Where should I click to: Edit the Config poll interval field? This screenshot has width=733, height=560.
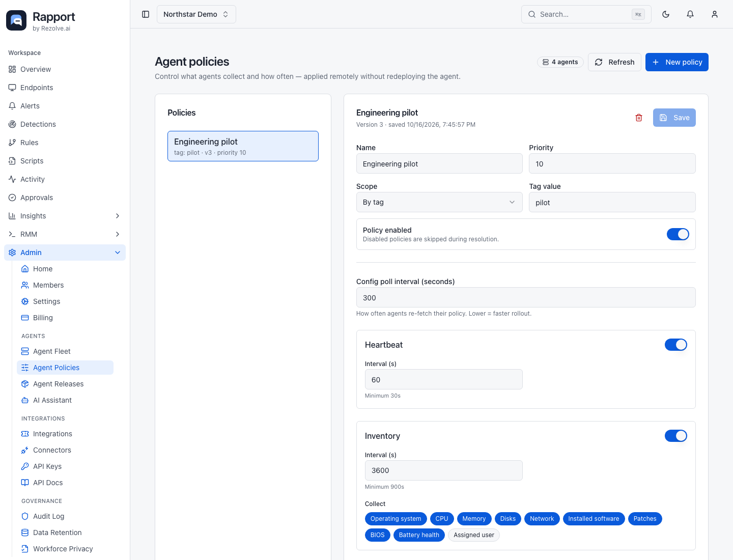click(x=526, y=297)
